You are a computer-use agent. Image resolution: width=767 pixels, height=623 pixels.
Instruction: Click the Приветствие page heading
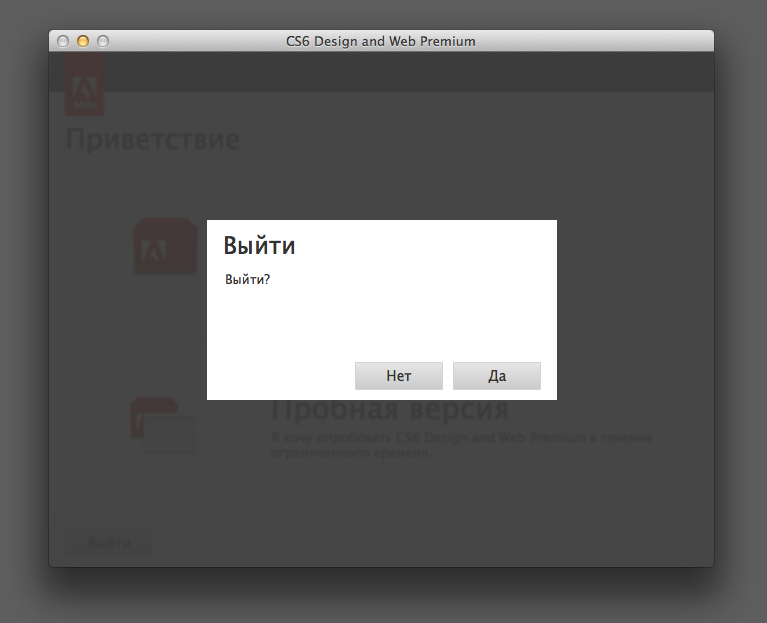coord(152,139)
